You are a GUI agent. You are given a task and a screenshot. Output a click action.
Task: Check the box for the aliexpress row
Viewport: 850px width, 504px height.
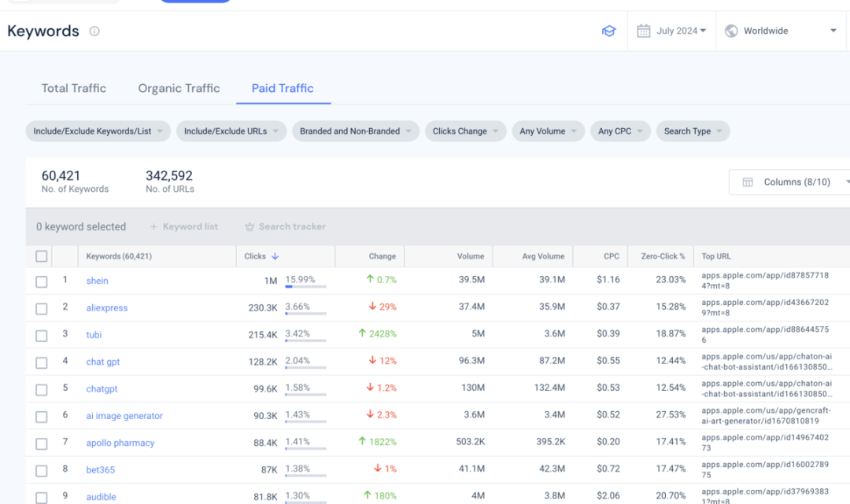pyautogui.click(x=41, y=308)
